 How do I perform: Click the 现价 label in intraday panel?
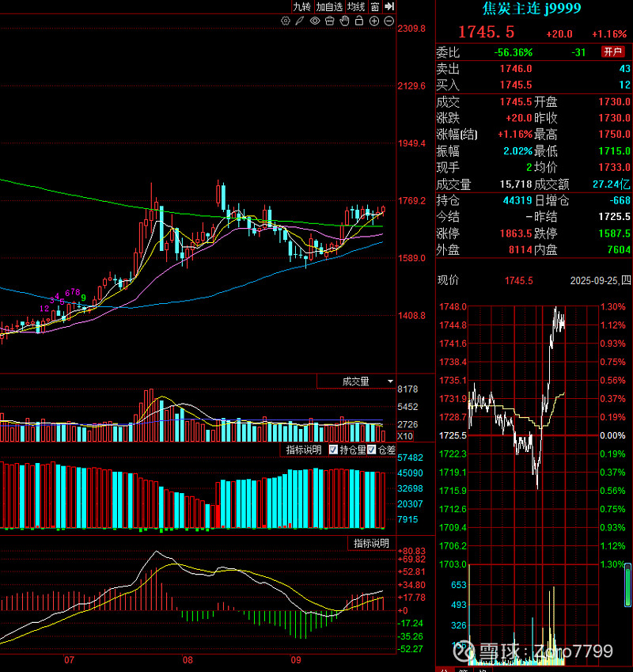(448, 280)
